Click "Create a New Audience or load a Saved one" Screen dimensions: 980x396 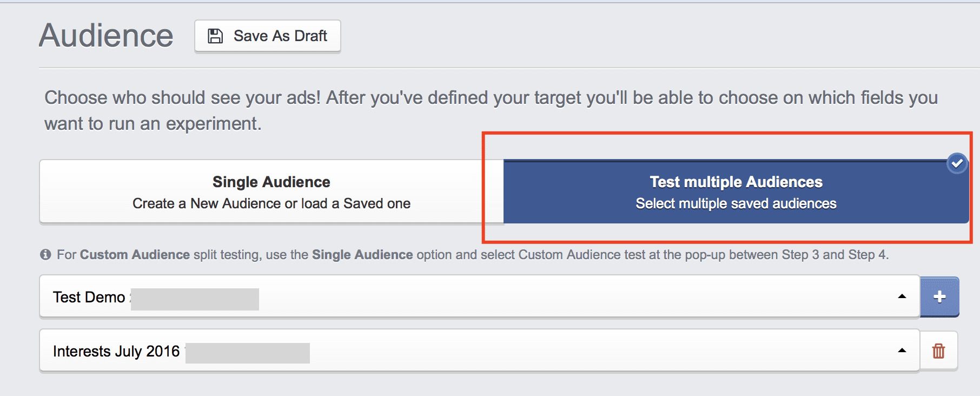(x=271, y=203)
